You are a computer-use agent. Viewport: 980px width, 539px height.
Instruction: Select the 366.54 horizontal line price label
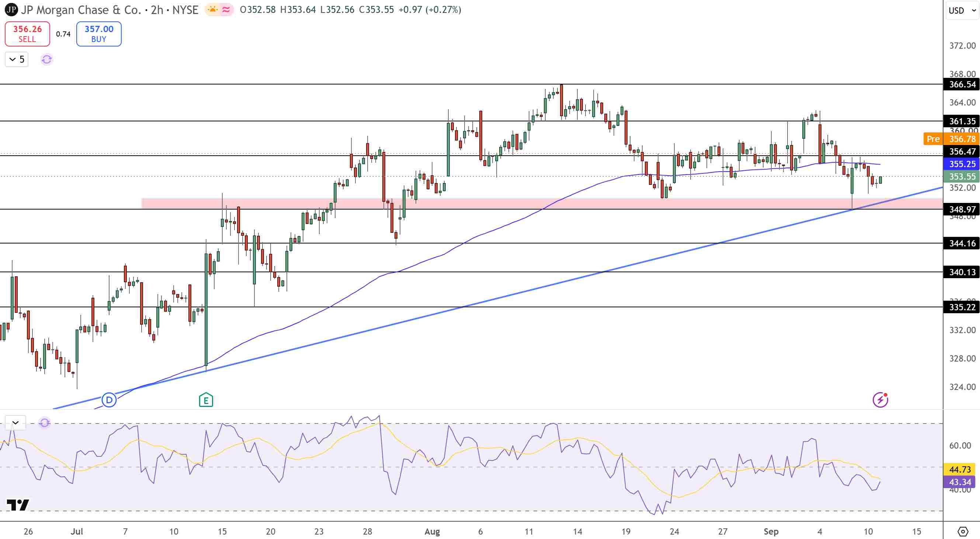(962, 84)
